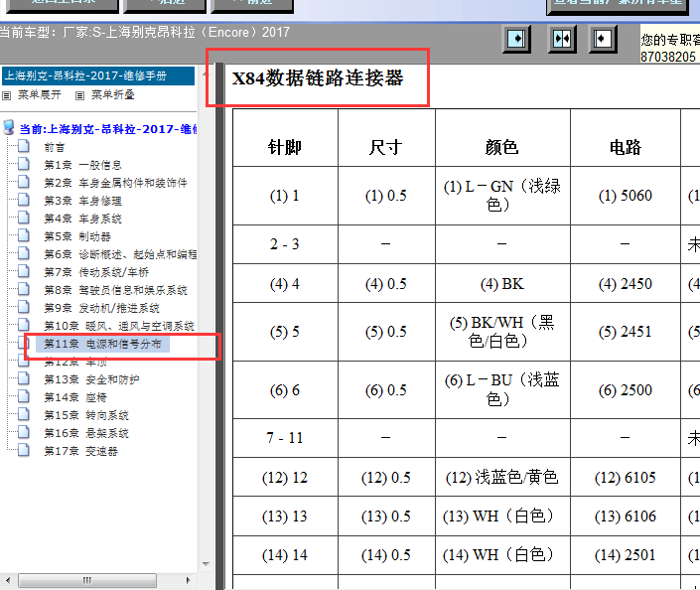Open 第13章 安全和防护 chapter
Viewport: 700px width, 590px height.
tap(91, 379)
